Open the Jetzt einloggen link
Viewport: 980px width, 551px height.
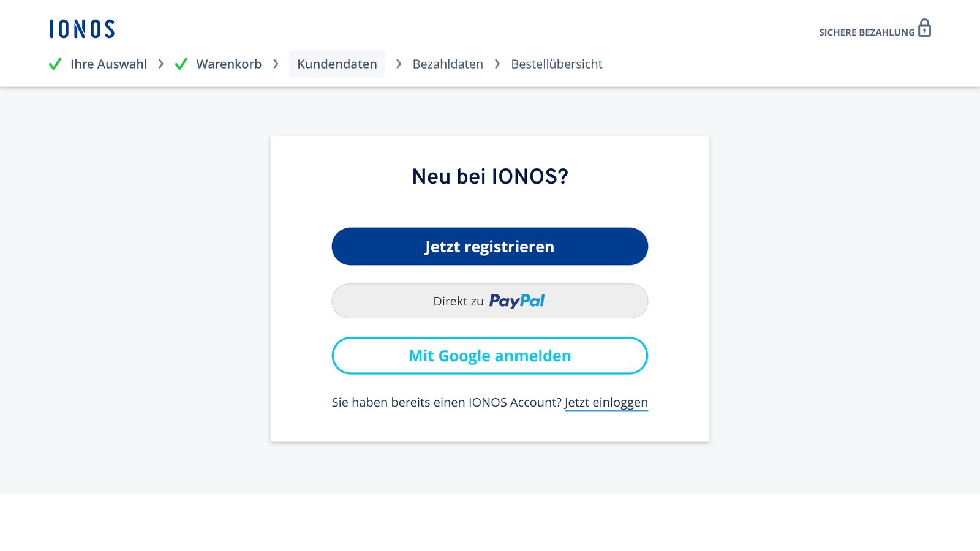(x=606, y=402)
